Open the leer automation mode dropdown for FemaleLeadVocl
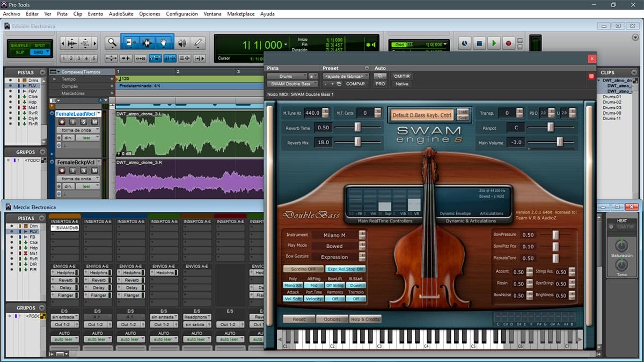This screenshot has width=644, height=362. (x=88, y=138)
